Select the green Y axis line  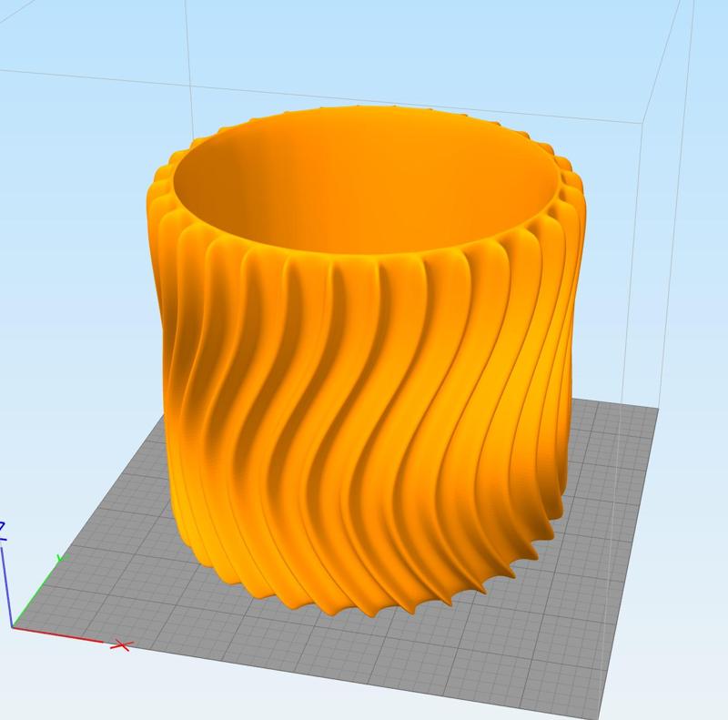35,593
